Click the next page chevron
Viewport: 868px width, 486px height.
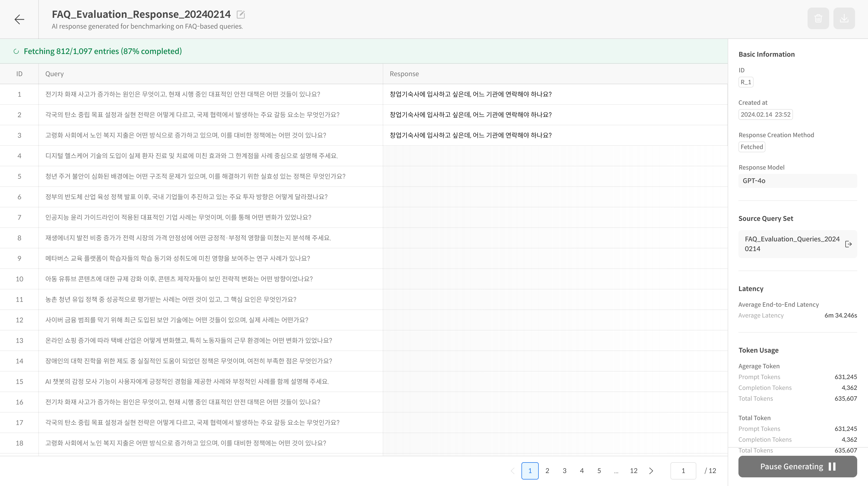click(651, 471)
